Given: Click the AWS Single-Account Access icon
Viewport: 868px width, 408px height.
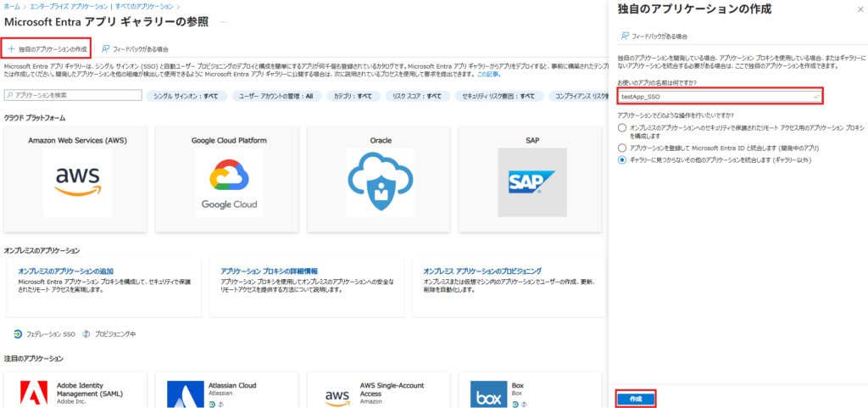Looking at the screenshot, I should coord(337,395).
